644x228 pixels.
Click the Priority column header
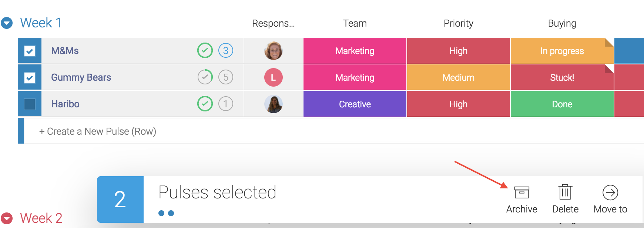459,23
